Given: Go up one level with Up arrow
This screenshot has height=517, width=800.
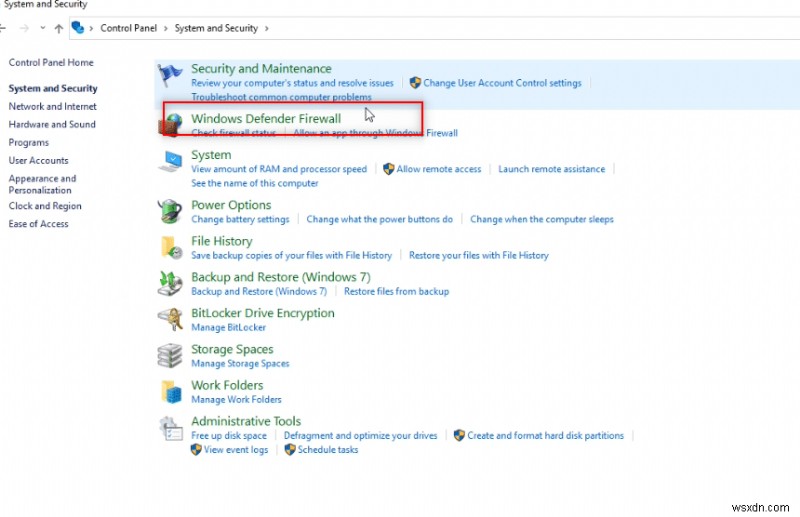Looking at the screenshot, I should pyautogui.click(x=59, y=29).
